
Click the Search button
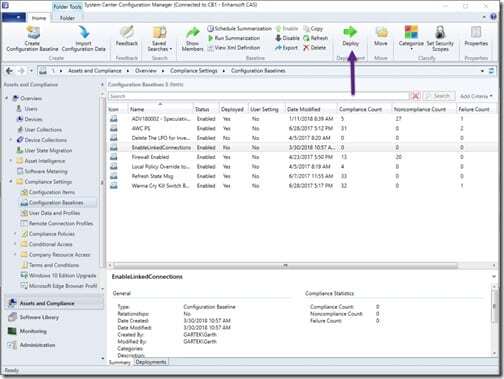[439, 96]
